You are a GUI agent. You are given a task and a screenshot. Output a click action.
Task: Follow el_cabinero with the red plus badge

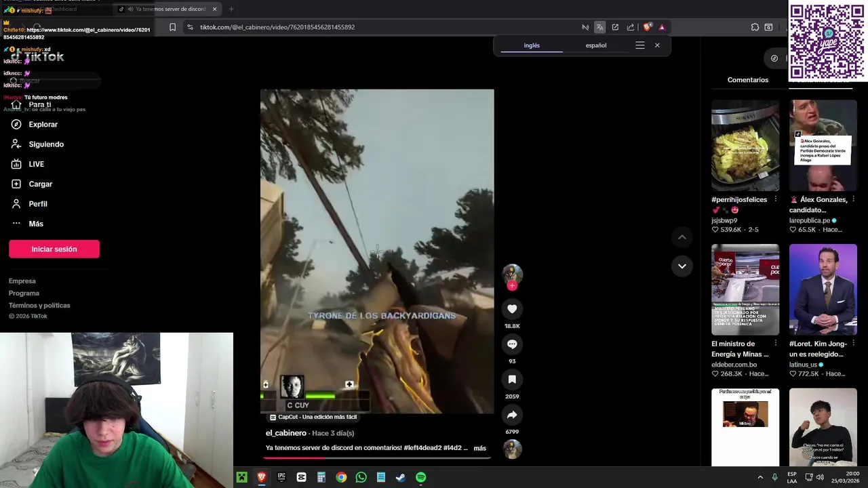[512, 286]
